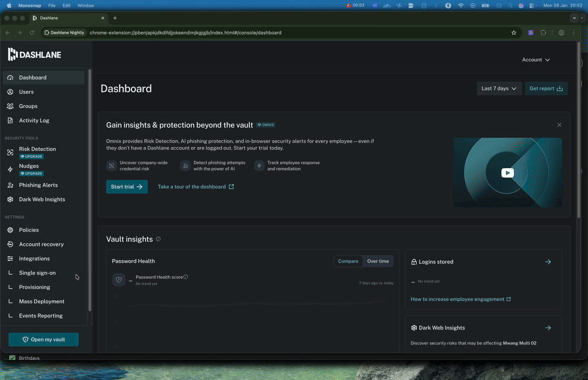Open the browser tab overview chevron
The width and height of the screenshot is (588, 380).
pos(574,18)
